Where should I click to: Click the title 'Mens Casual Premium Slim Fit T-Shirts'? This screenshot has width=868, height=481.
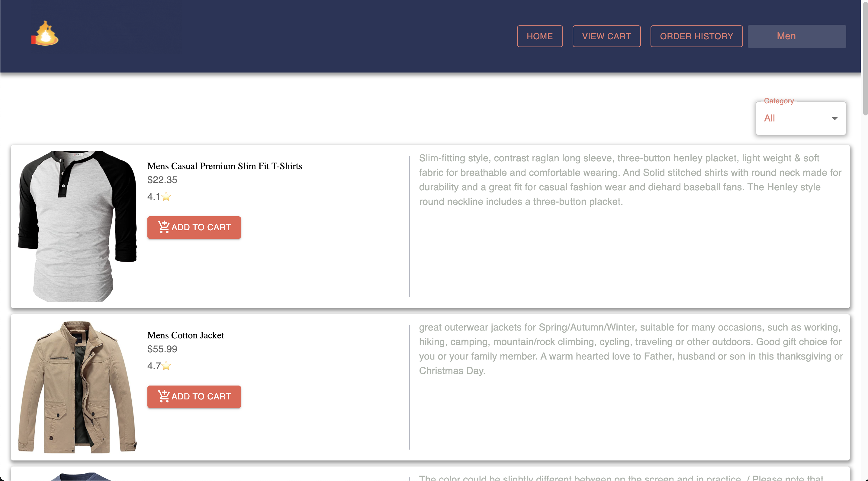point(224,166)
